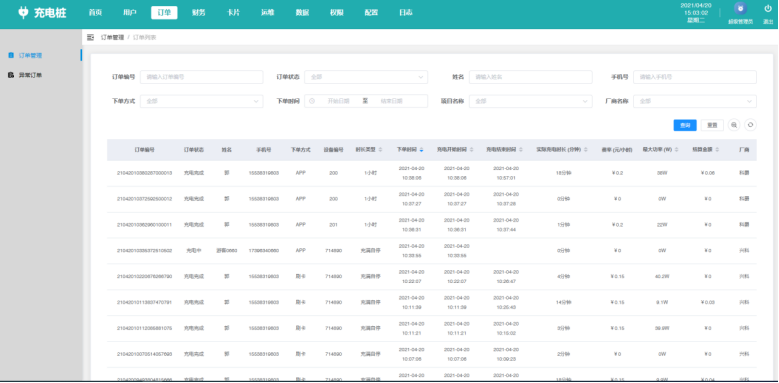Sort by 结算金额 column arrows
The height and width of the screenshot is (383, 779).
pos(718,150)
